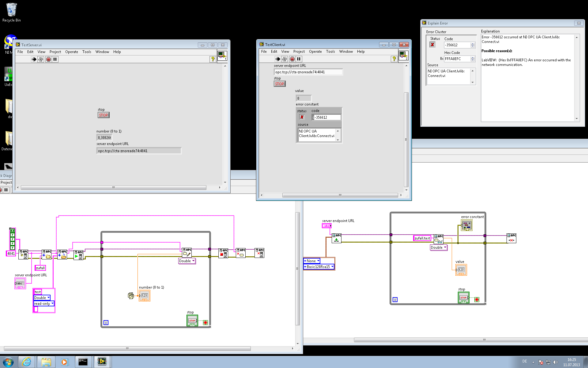The image size is (588, 368).
Task: Open context help in TestClient window
Action: [x=394, y=59]
